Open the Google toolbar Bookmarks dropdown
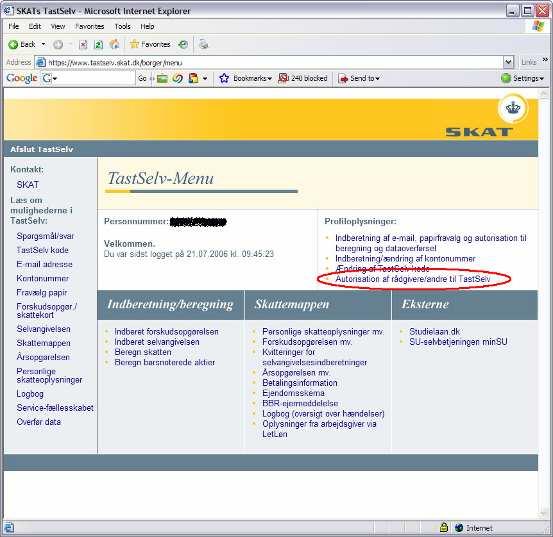Screen dimensions: 553x537 coord(245,78)
